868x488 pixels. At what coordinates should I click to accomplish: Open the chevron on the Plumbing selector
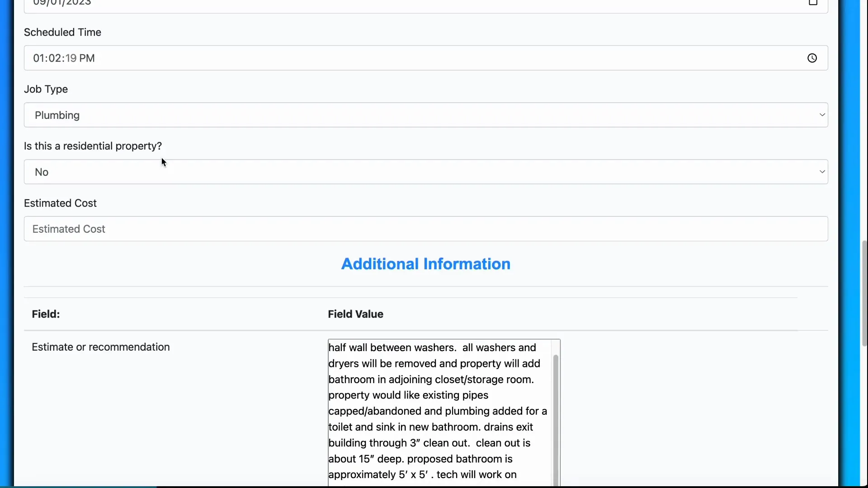(822, 115)
